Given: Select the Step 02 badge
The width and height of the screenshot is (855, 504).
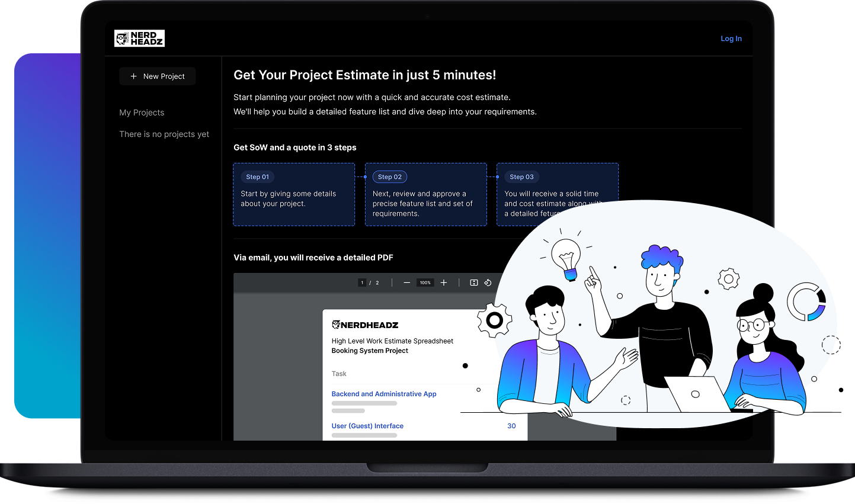Looking at the screenshot, I should [x=390, y=177].
